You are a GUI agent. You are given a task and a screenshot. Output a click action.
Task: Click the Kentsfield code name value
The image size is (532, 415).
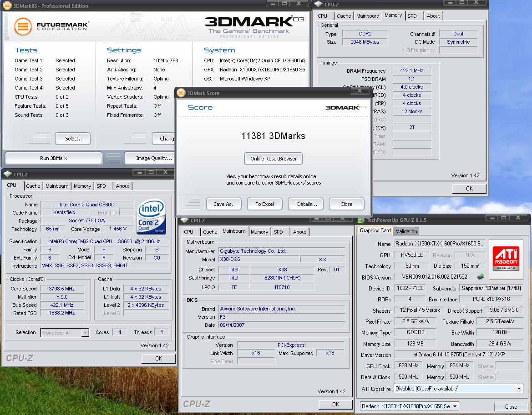tap(65, 212)
